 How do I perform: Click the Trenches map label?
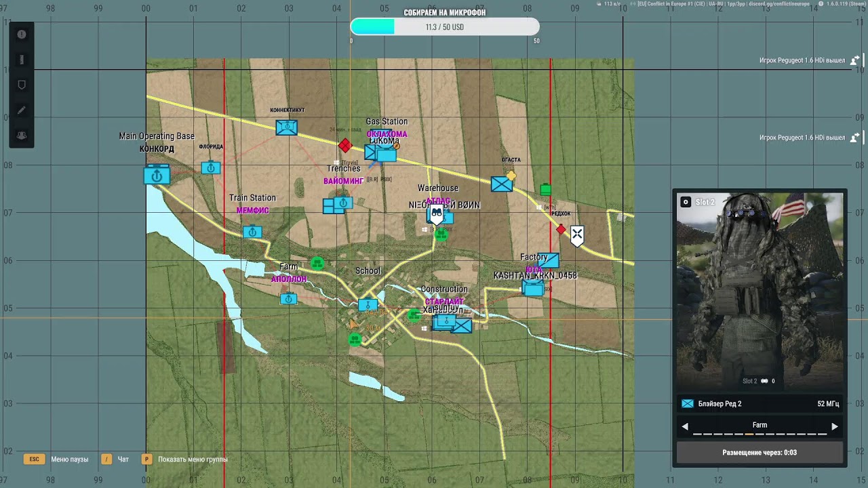point(344,169)
